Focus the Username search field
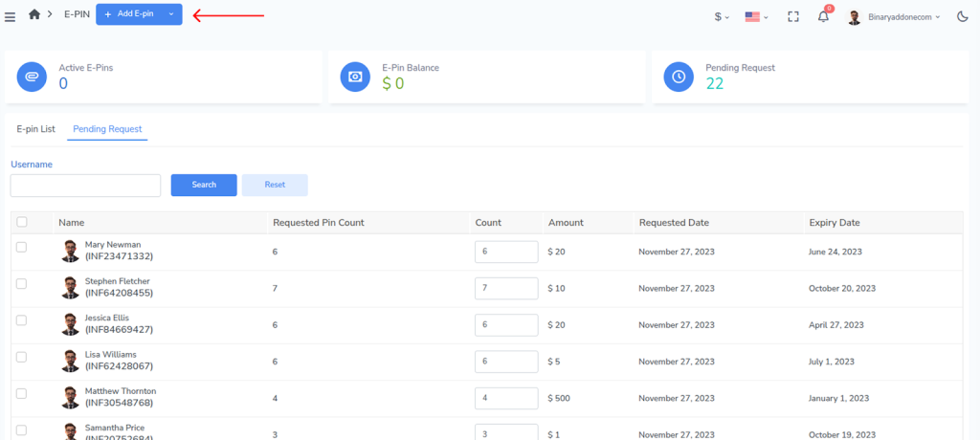980x440 pixels. click(85, 186)
